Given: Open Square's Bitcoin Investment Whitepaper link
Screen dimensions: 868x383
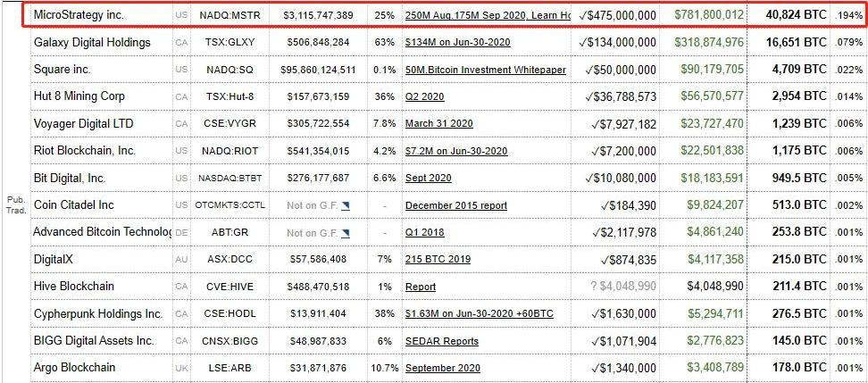Looking at the screenshot, I should point(487,70).
